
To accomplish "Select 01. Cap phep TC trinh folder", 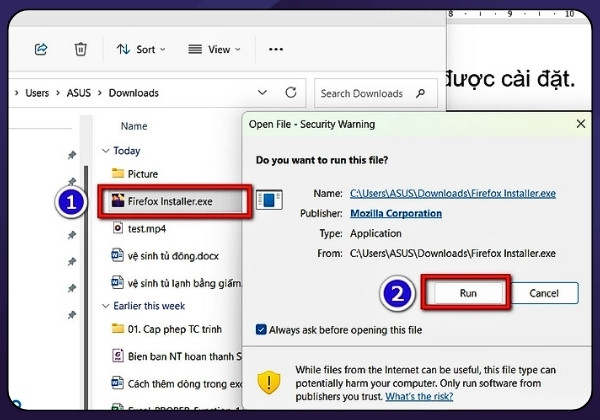I will pos(174,329).
